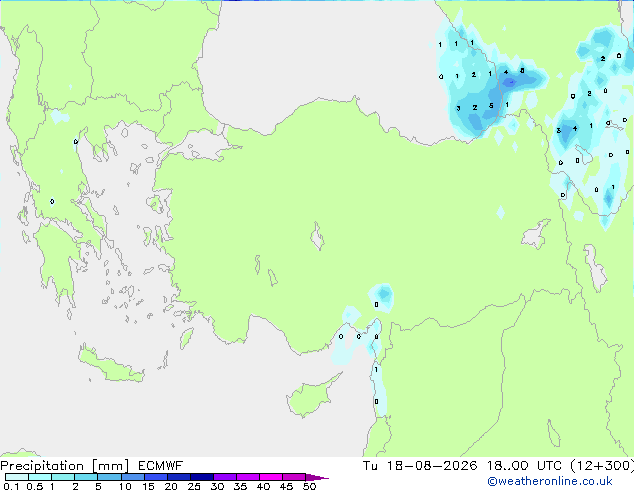The image size is (634, 490).
Task: Click the '(12+300)' forecast offset text
Action: click(x=602, y=466)
